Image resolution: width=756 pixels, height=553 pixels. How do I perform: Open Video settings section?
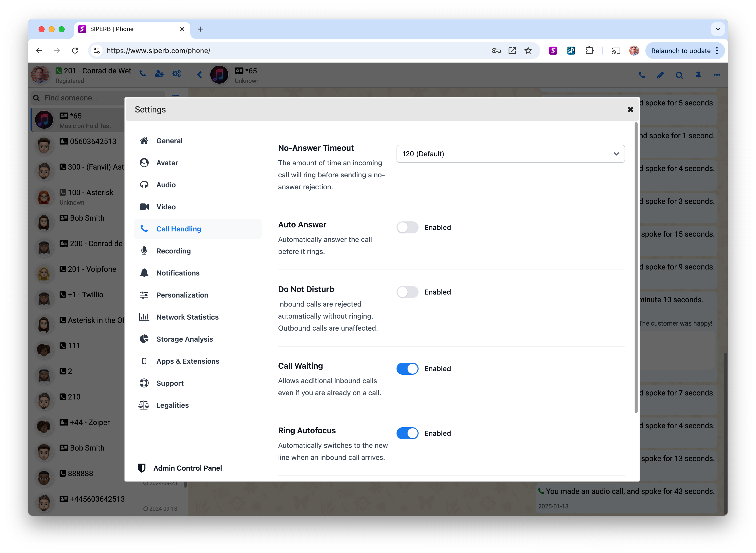(197, 207)
